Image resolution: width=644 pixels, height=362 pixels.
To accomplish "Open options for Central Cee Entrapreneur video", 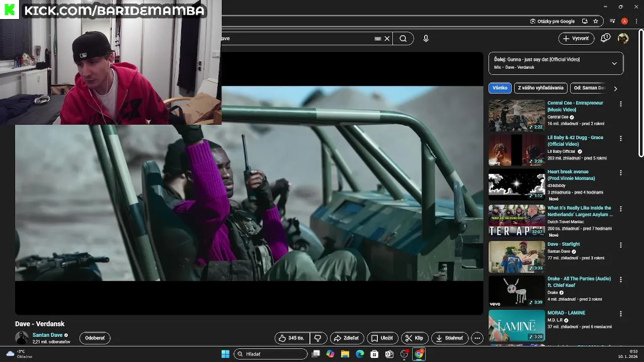I will tap(620, 104).
